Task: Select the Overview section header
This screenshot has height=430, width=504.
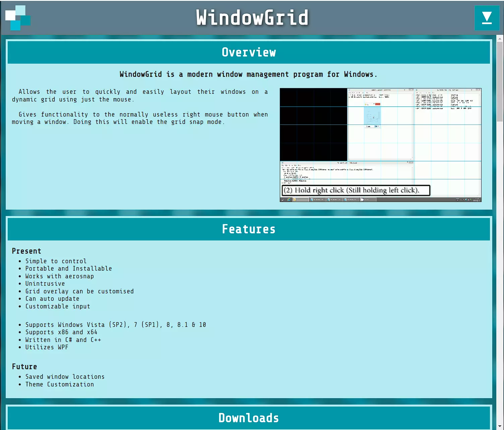Action: (249, 52)
